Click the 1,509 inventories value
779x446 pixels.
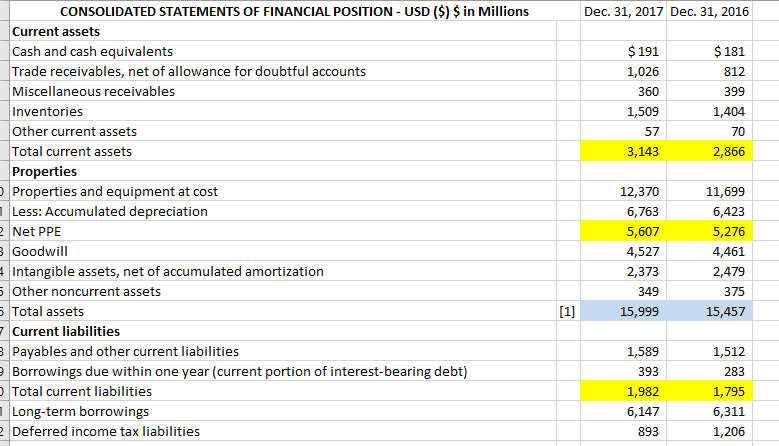click(643, 111)
